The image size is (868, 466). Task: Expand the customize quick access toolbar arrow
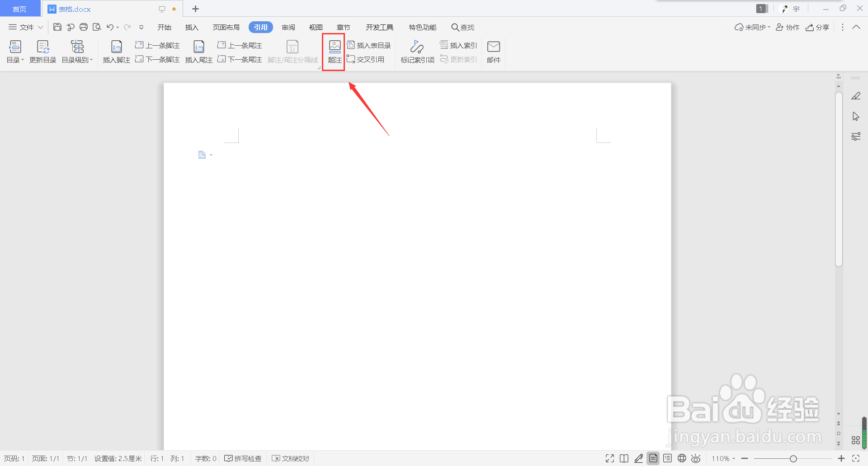(x=141, y=27)
